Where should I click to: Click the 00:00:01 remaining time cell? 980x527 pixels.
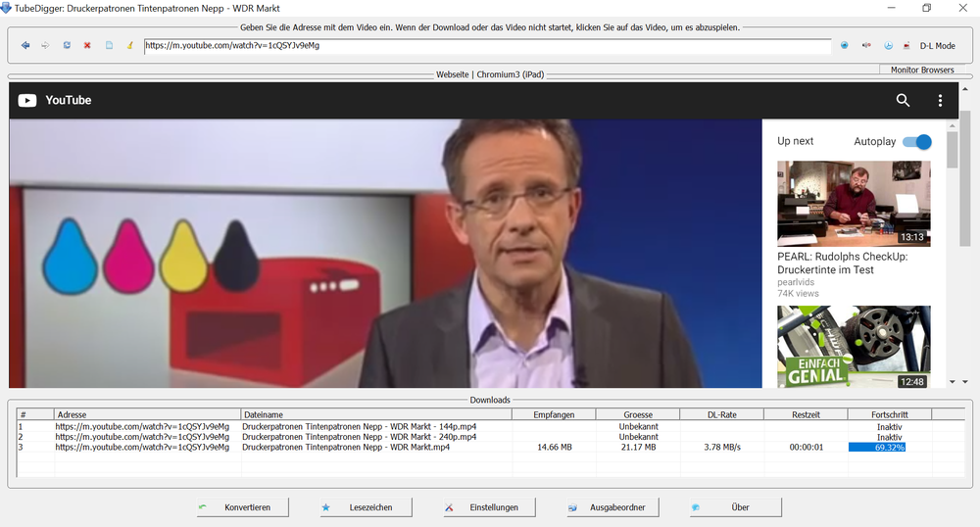(x=807, y=447)
